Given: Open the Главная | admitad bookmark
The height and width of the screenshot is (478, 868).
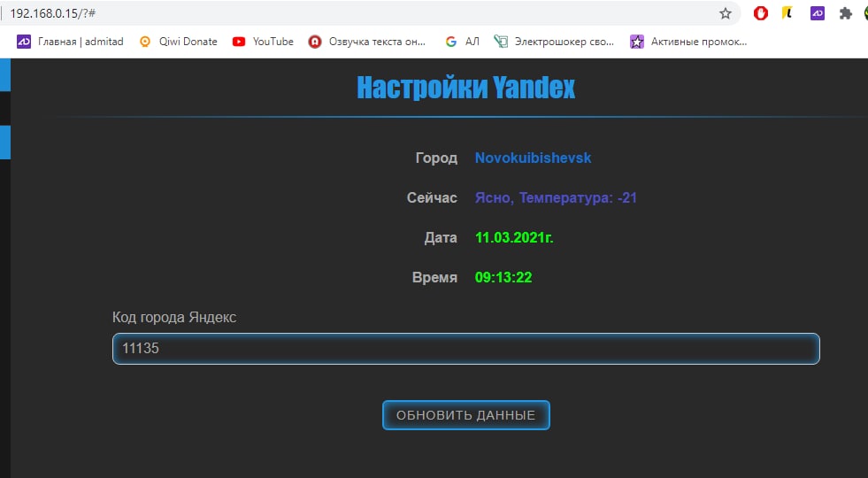Looking at the screenshot, I should 70,42.
